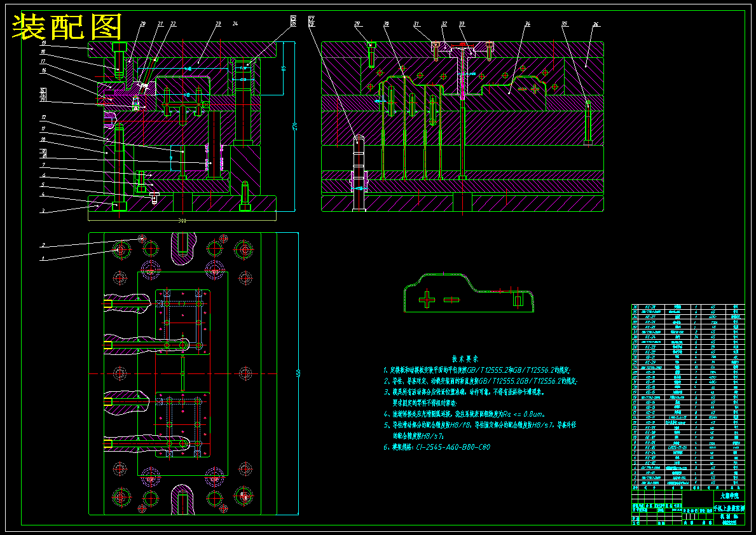Viewport: 756px width, 535px height.
Task: Select the slot cutout on the part outline
Action: 451,300
